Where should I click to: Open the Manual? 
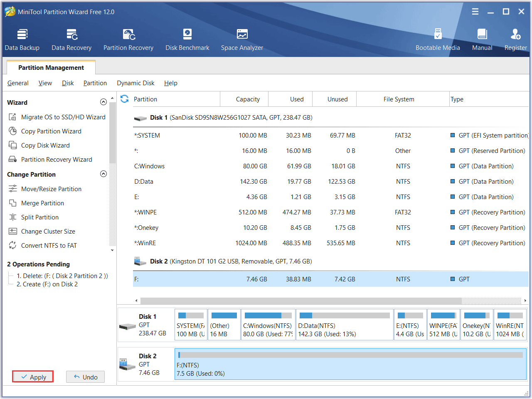(x=482, y=40)
